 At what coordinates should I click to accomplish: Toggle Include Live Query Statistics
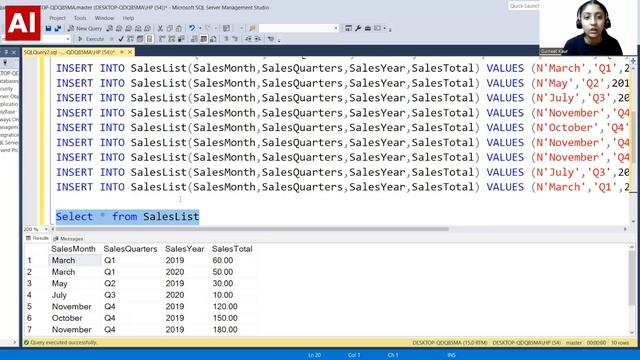click(x=171, y=39)
